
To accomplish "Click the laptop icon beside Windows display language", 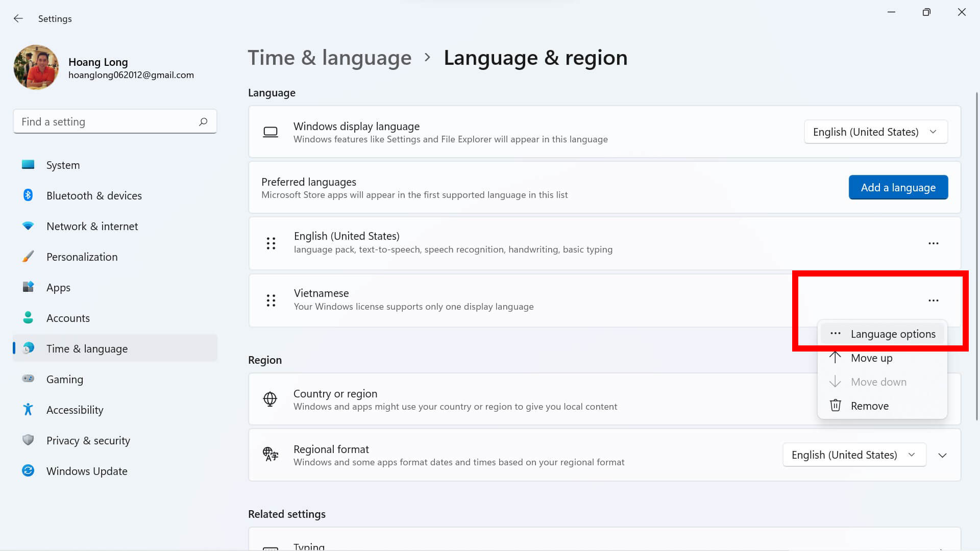I will [271, 132].
